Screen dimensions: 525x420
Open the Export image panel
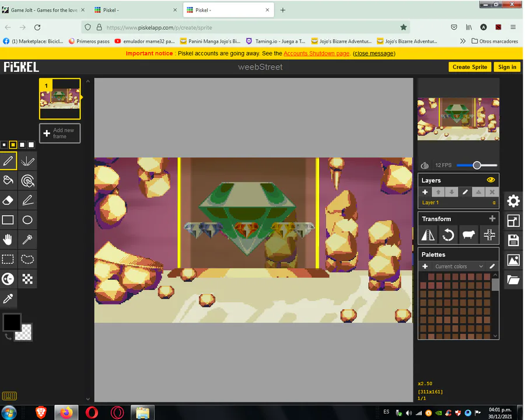[513, 260]
